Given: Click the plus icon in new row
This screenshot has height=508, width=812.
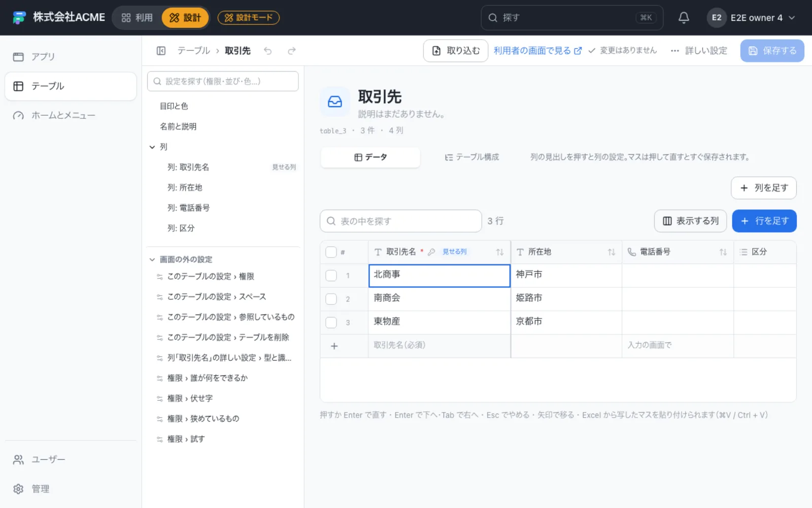Looking at the screenshot, I should (x=334, y=346).
